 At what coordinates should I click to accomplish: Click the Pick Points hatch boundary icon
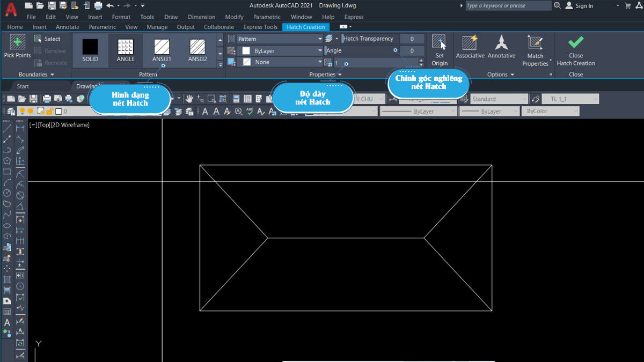pos(17,42)
